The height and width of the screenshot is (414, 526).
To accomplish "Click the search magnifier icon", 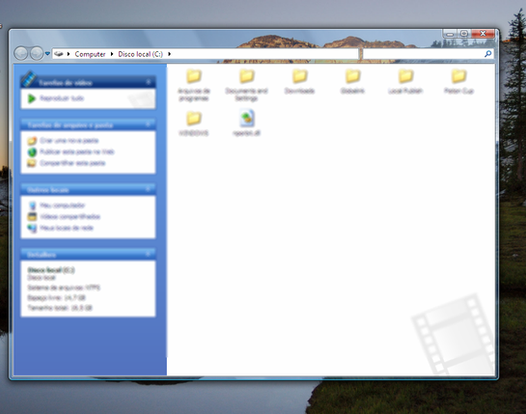I will point(488,54).
